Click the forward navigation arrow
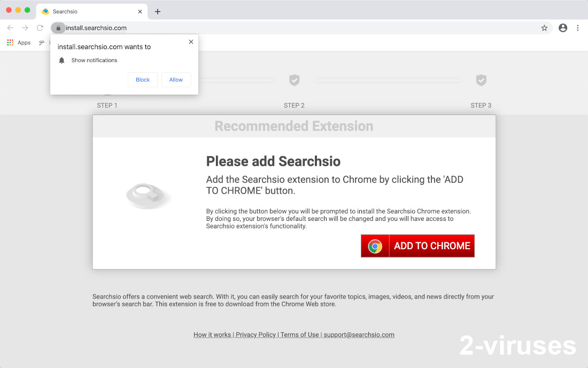The width and height of the screenshot is (588, 368). [25, 27]
